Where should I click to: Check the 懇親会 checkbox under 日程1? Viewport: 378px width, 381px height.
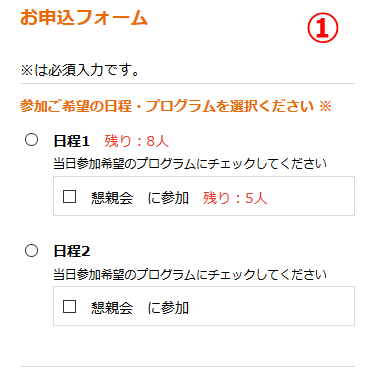point(69,196)
